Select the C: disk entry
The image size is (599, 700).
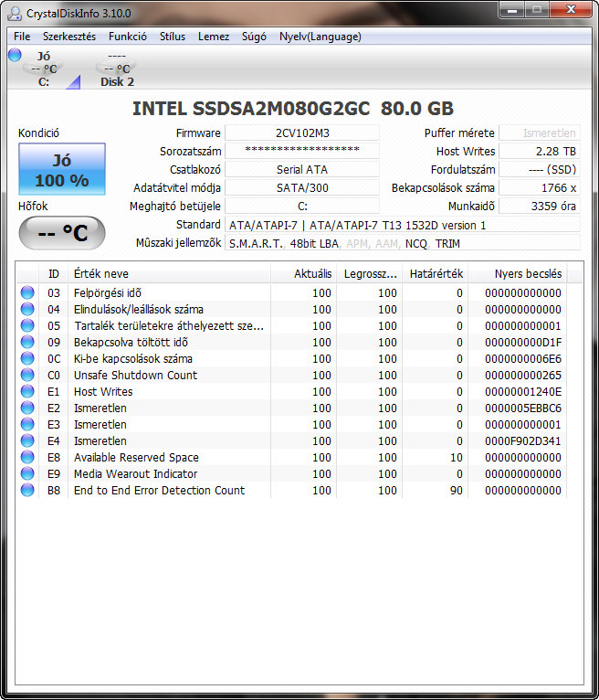(x=43, y=69)
